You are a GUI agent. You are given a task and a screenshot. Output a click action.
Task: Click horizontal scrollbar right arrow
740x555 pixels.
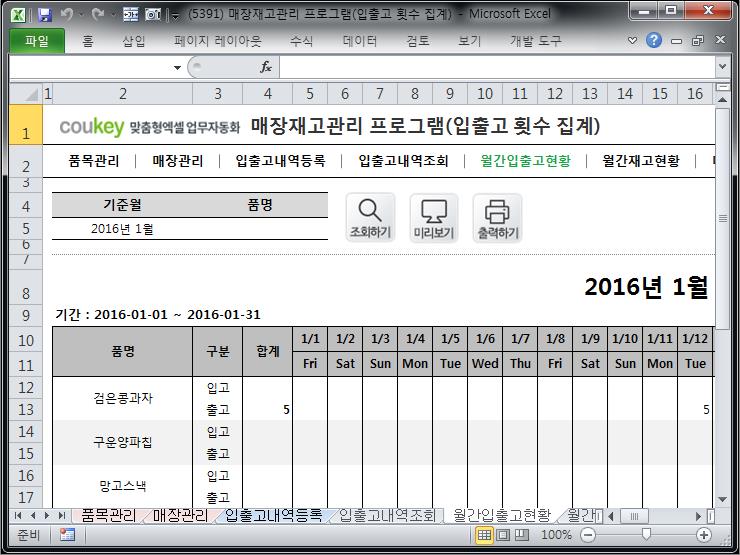[x=698, y=516]
